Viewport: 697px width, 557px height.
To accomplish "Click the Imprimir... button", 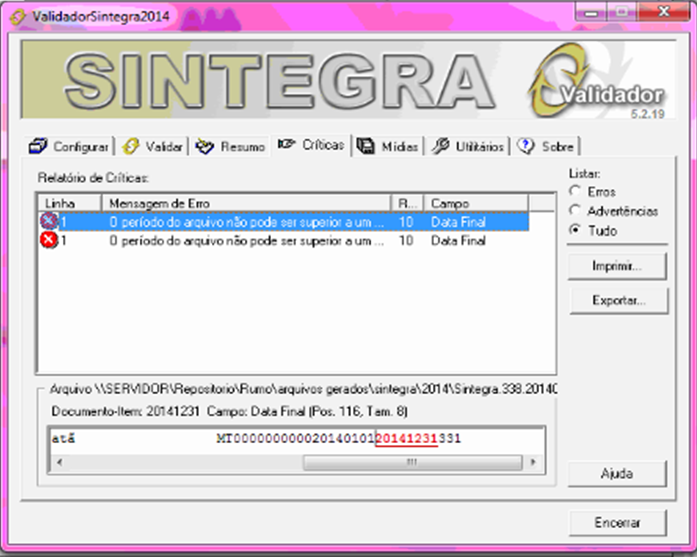I will tap(617, 266).
